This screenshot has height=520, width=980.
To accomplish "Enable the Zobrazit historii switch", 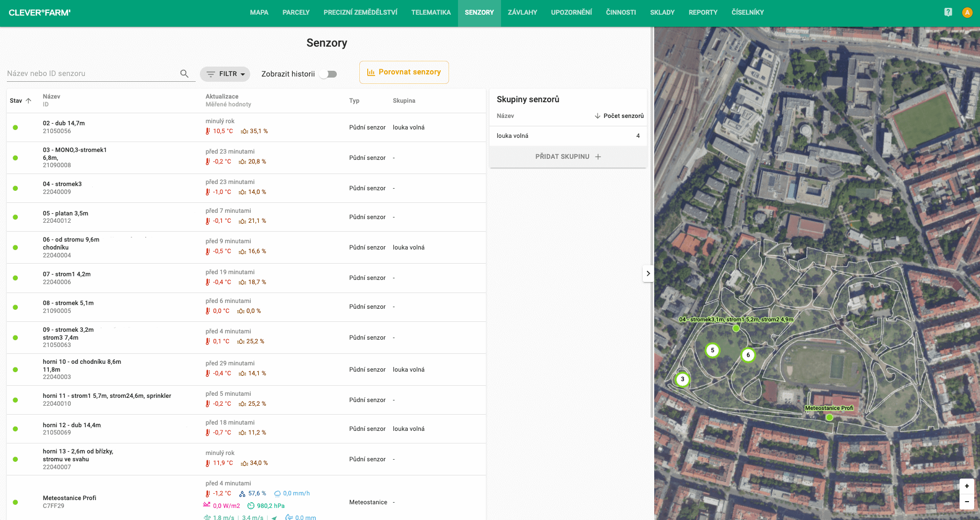I will pyautogui.click(x=328, y=74).
